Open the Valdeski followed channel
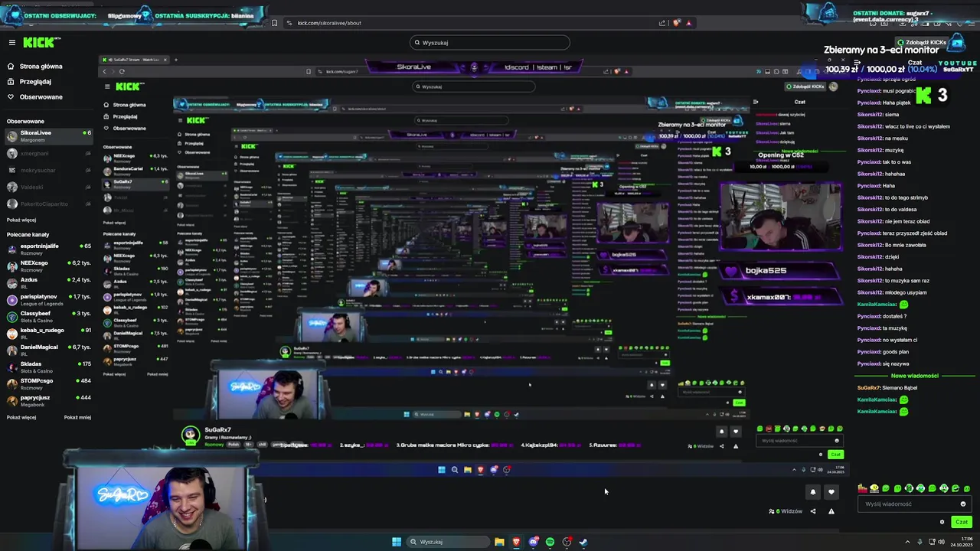Viewport: 980px width, 551px height. tap(47, 187)
